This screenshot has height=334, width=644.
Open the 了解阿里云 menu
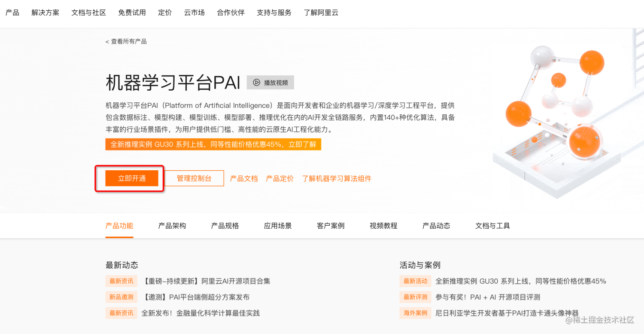[321, 12]
